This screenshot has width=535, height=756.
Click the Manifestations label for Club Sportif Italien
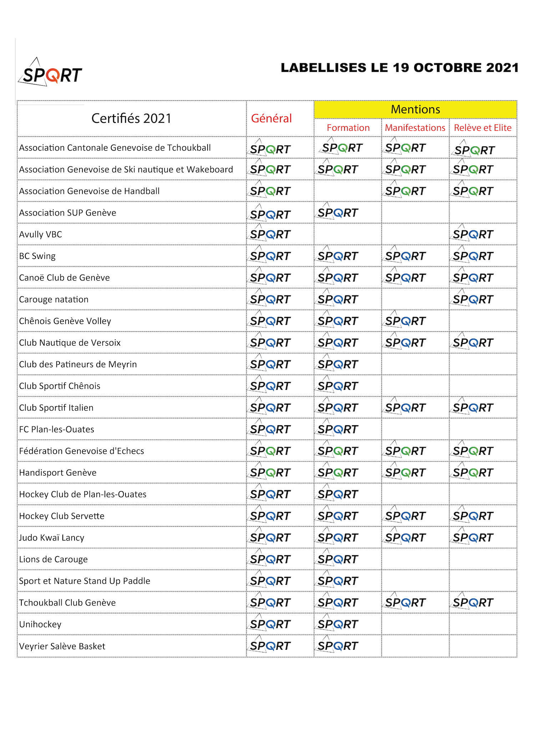[405, 405]
